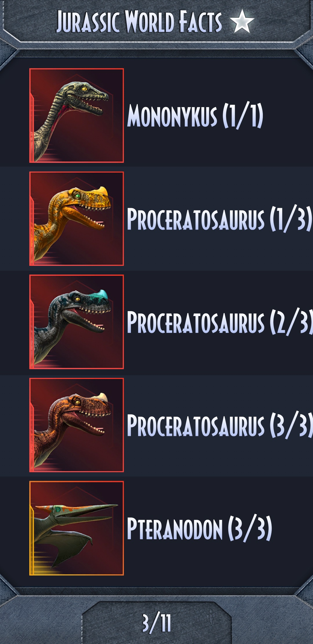The image size is (313, 644).
Task: Click the 3/11 page indicator
Action: click(157, 623)
